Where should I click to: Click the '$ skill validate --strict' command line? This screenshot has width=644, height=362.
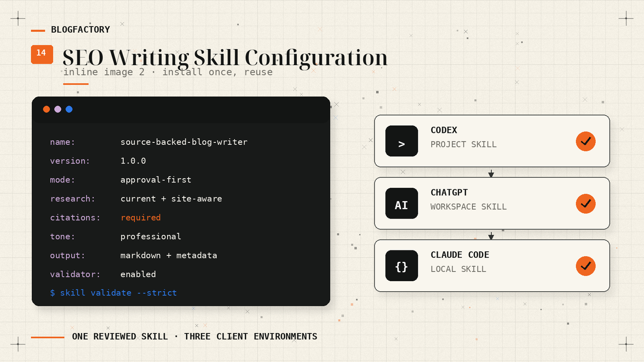[114, 293]
